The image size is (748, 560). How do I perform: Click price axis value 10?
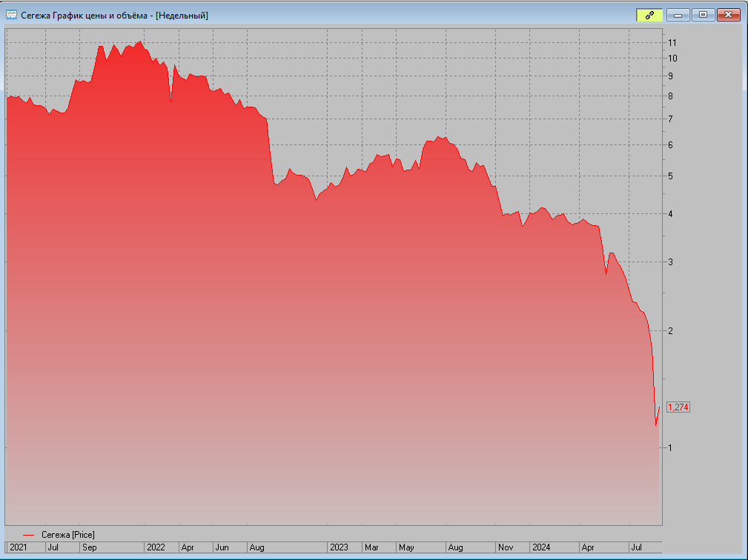click(672, 58)
